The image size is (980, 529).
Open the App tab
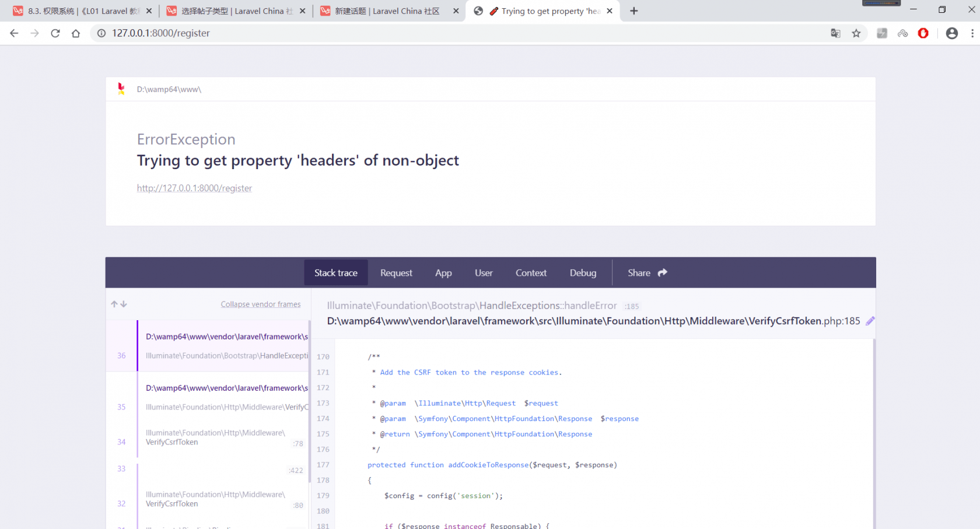pyautogui.click(x=443, y=273)
